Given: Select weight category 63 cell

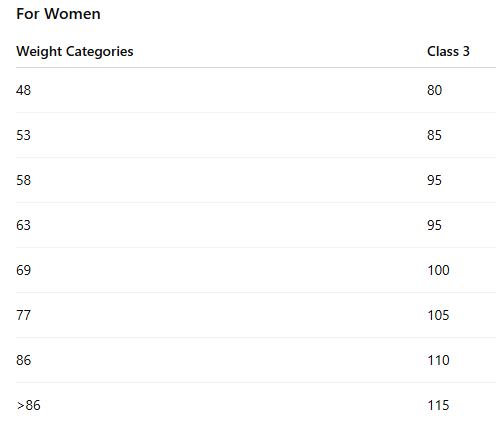Looking at the screenshot, I should pyautogui.click(x=23, y=225).
